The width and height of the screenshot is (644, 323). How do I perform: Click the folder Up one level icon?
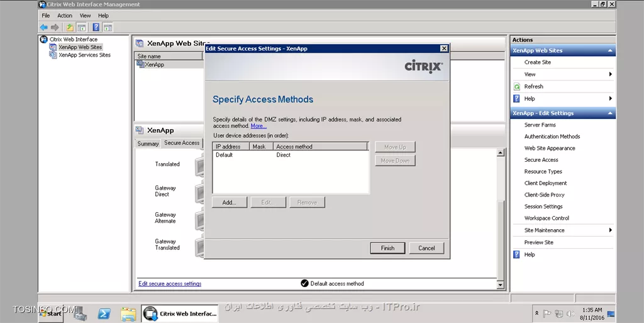point(70,28)
